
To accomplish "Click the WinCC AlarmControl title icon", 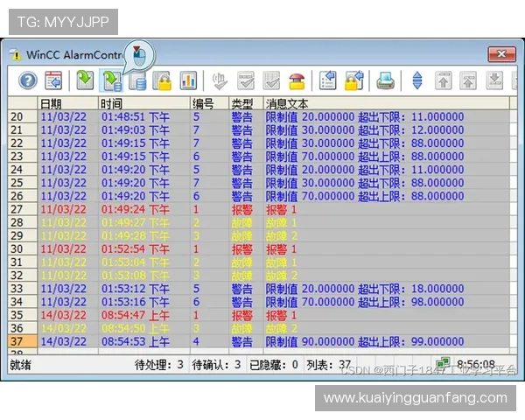I will point(16,55).
